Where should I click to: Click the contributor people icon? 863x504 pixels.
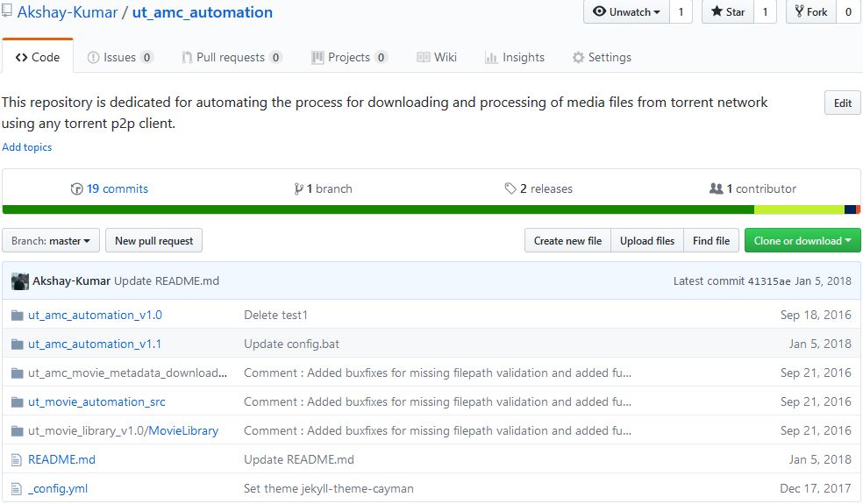pos(716,188)
